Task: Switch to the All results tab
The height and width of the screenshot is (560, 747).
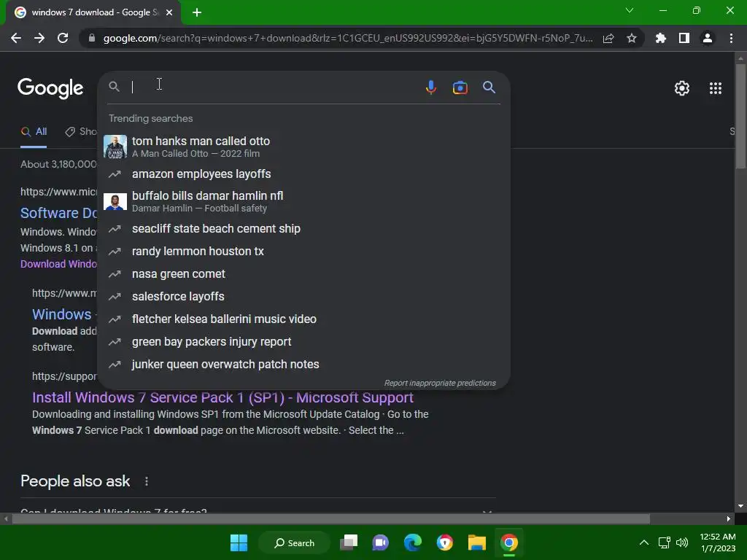Action: 34,132
